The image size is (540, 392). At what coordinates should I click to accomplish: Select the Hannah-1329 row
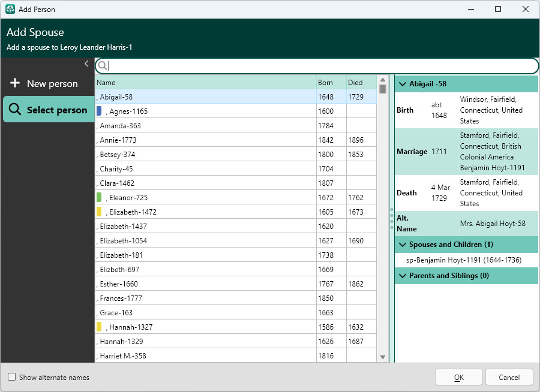[236, 342]
